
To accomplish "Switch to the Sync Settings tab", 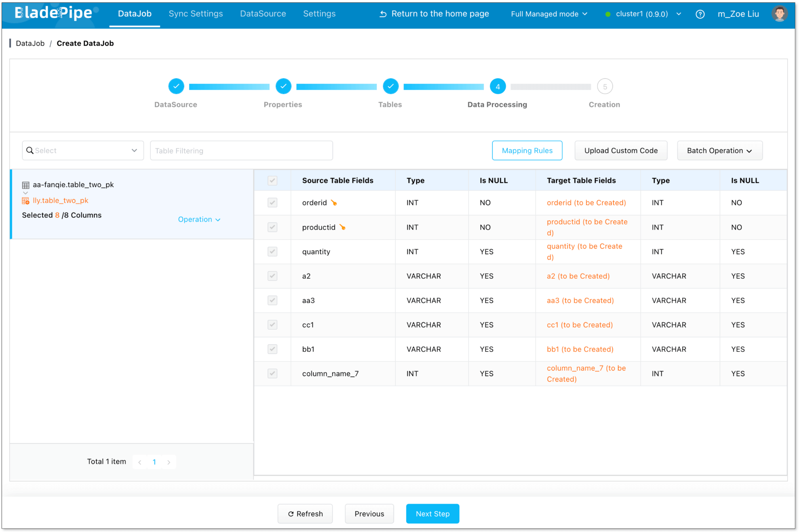I will [x=196, y=13].
